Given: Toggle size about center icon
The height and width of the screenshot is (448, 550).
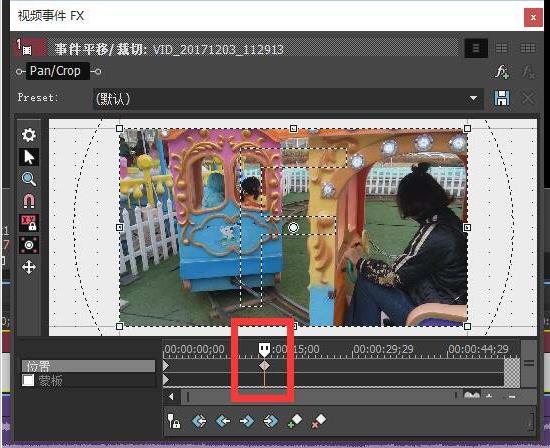Looking at the screenshot, I should (29, 245).
